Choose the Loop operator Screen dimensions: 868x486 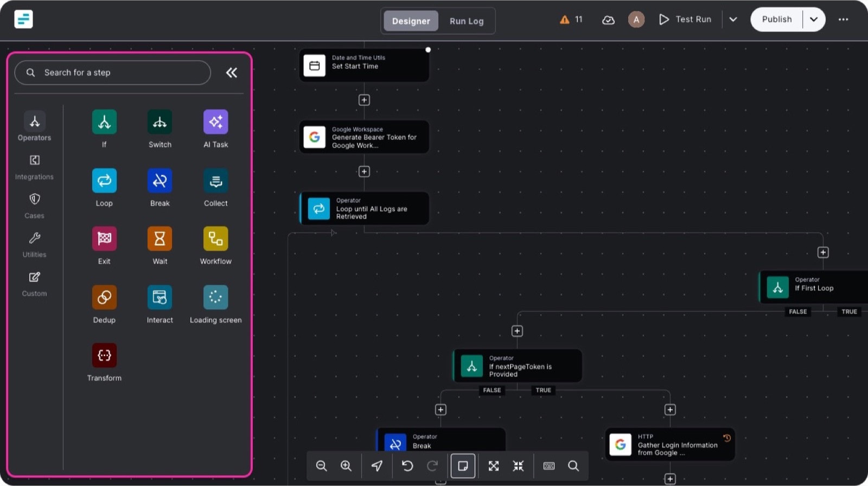point(104,181)
